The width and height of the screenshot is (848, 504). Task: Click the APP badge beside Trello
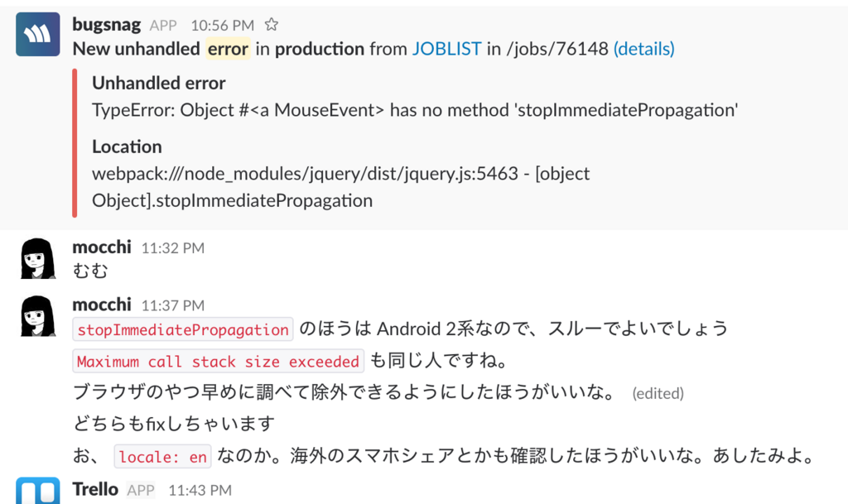point(141,491)
